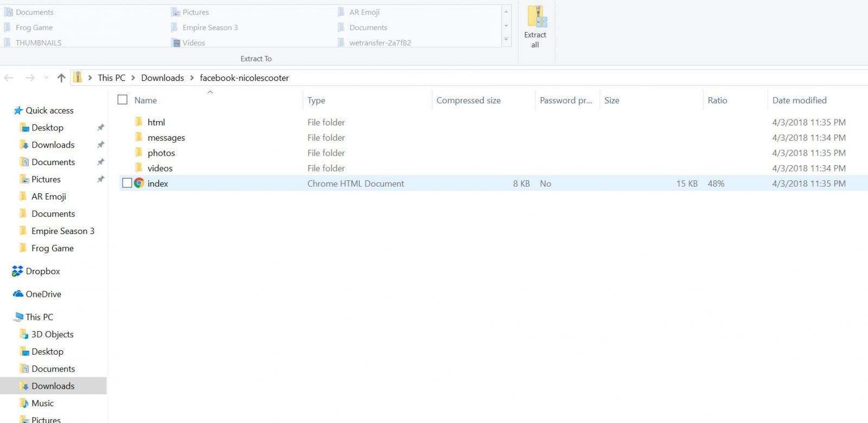Image resolution: width=868 pixels, height=423 pixels.
Task: Open AR Emoji in navigation pane
Action: (49, 197)
